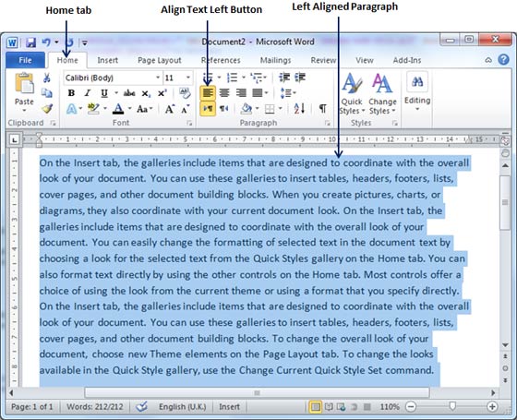
Task: Click the zoom slider handle in status bar
Action: 452,406
